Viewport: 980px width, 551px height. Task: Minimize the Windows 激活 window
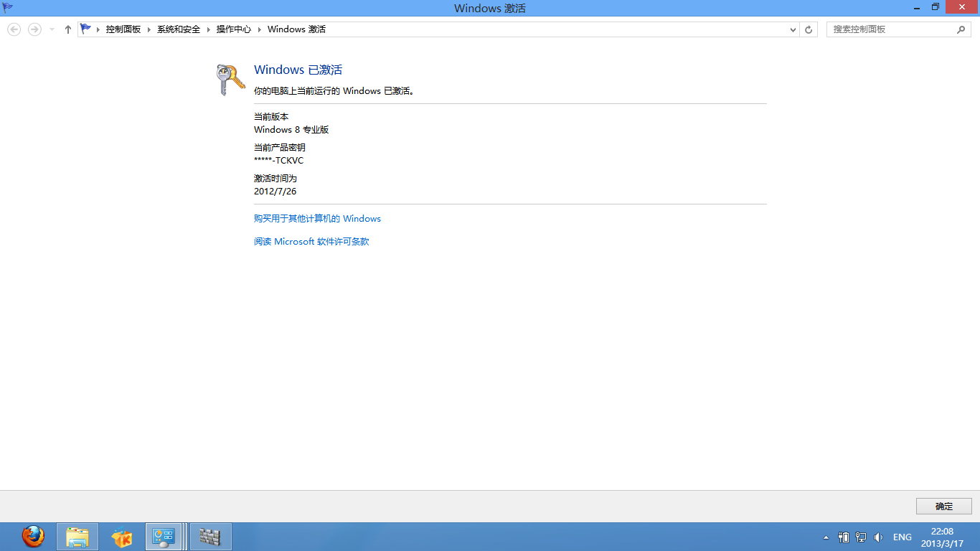[x=918, y=7]
